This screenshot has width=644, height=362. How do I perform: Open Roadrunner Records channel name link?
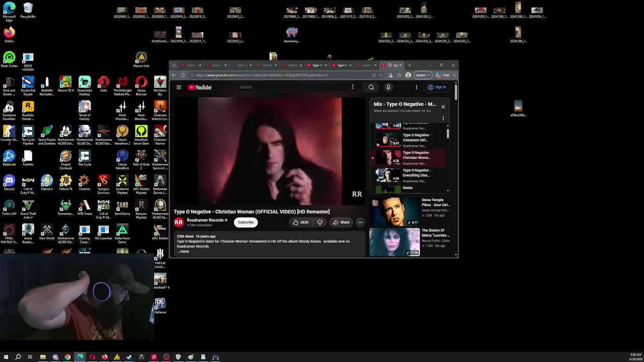(x=205, y=220)
